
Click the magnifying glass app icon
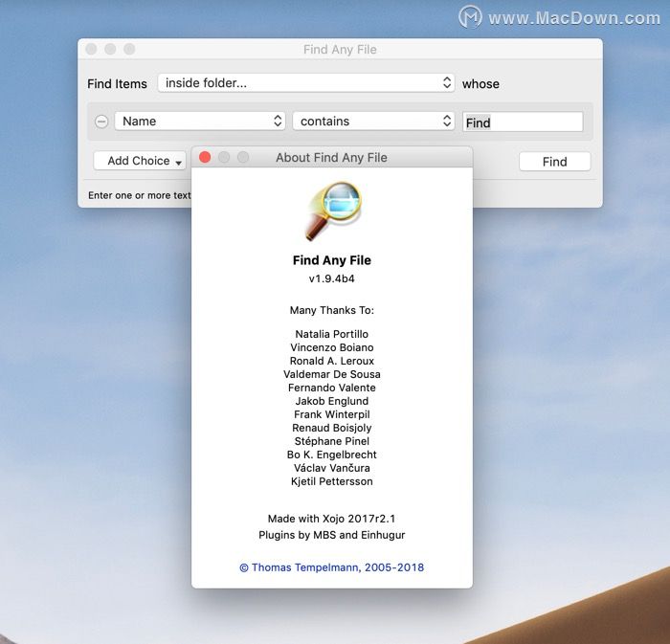[x=333, y=211]
